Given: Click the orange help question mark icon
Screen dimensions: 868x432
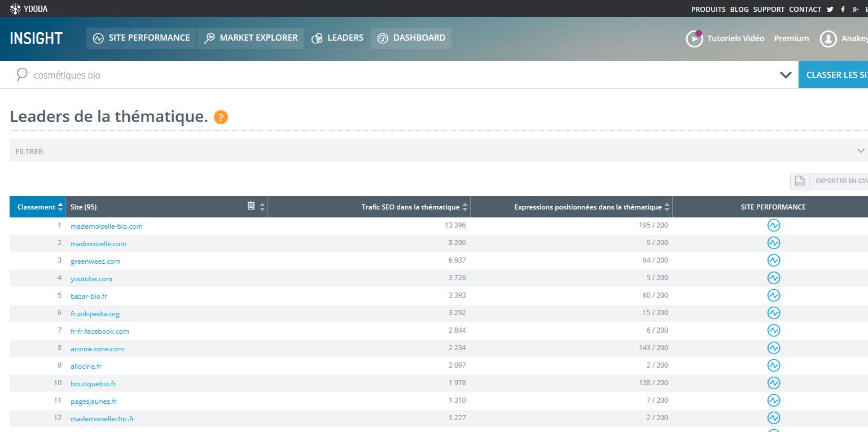Looking at the screenshot, I should (x=221, y=117).
